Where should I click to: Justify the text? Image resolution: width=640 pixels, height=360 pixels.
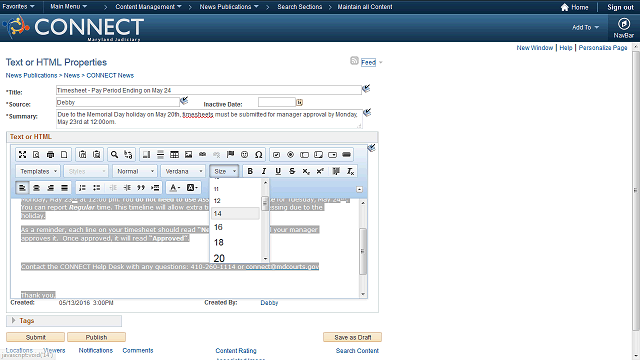click(64, 188)
